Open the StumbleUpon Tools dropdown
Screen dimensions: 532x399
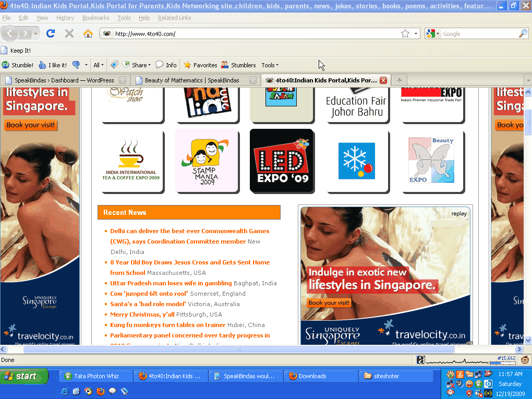click(x=270, y=65)
